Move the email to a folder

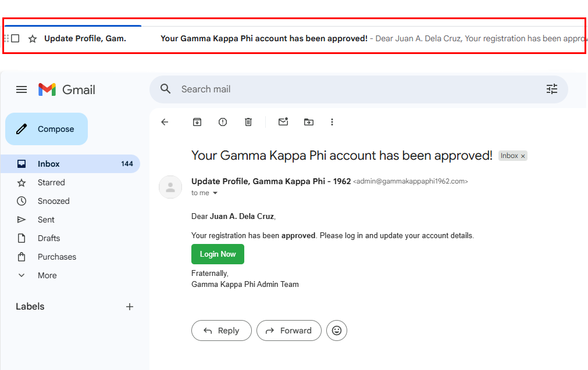[309, 122]
